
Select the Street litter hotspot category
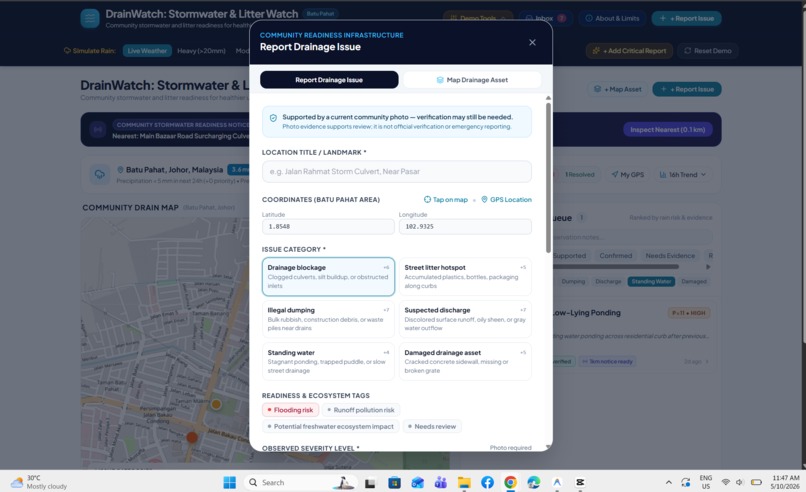click(465, 277)
